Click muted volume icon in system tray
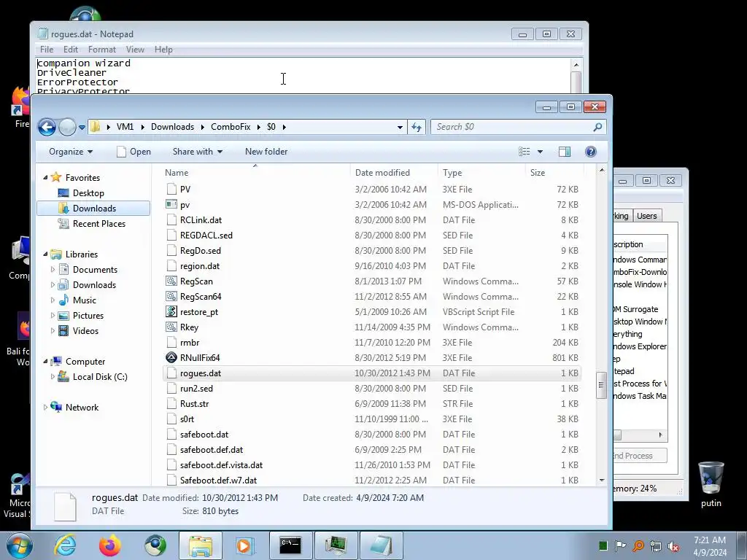The image size is (747, 560). coord(673,546)
